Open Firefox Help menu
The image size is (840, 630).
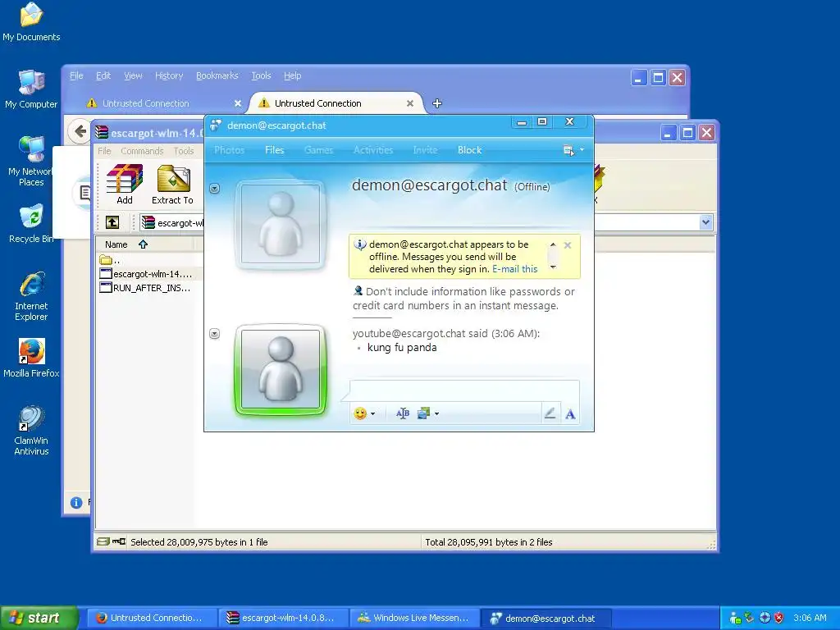[x=292, y=75]
